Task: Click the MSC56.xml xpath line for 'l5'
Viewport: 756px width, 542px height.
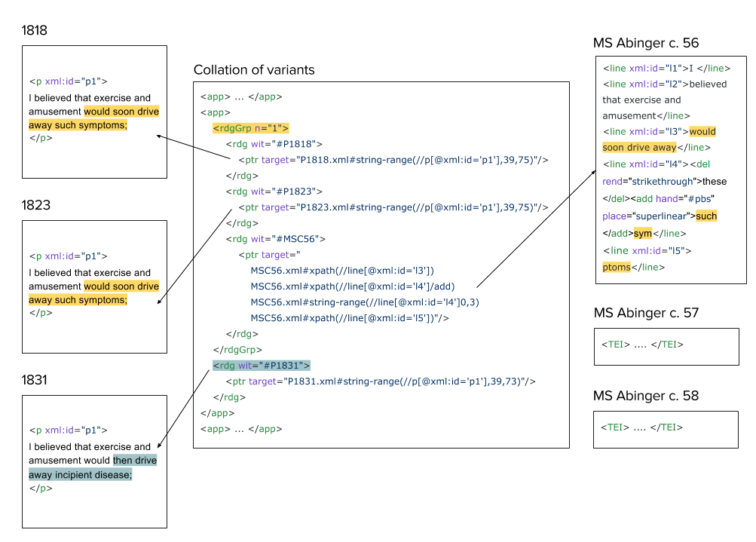Action: 350,318
